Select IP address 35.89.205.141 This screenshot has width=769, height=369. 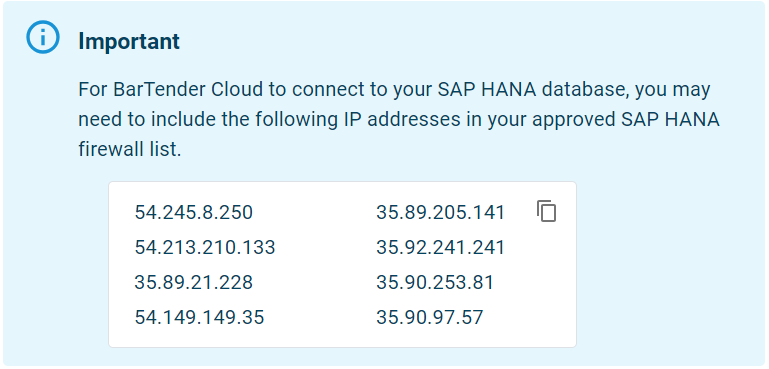(440, 212)
